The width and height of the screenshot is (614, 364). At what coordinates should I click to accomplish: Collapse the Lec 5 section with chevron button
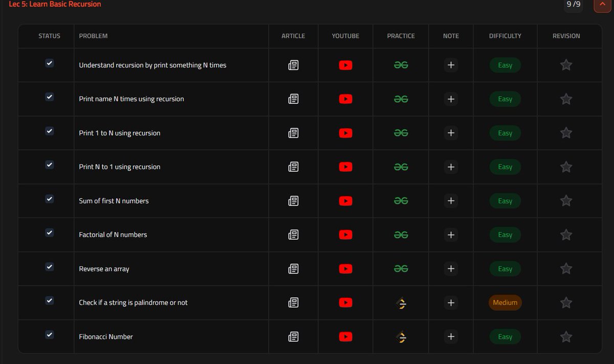pyautogui.click(x=601, y=4)
